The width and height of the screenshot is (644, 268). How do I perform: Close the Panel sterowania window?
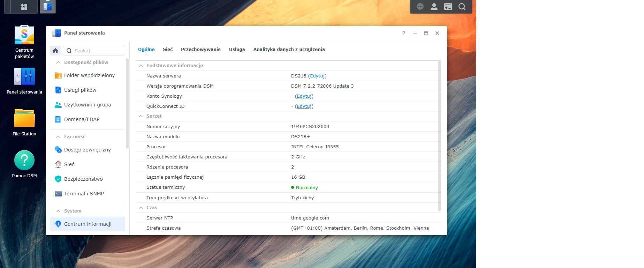pyautogui.click(x=437, y=33)
